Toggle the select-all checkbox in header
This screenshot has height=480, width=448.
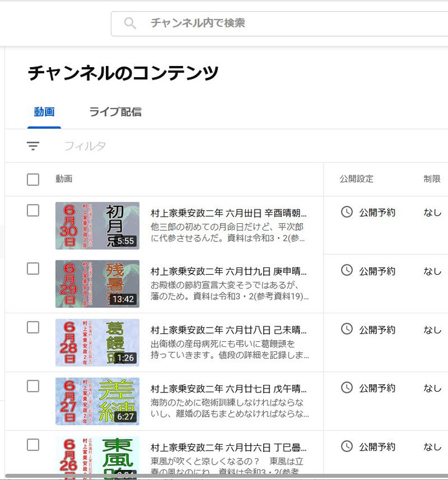tap(33, 180)
